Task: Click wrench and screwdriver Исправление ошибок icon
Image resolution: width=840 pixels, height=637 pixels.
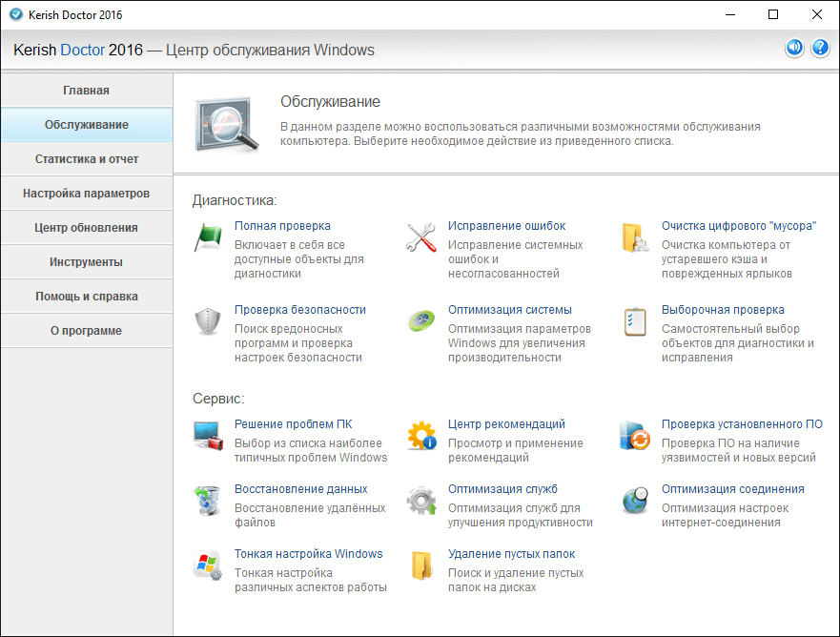Action: coord(421,237)
